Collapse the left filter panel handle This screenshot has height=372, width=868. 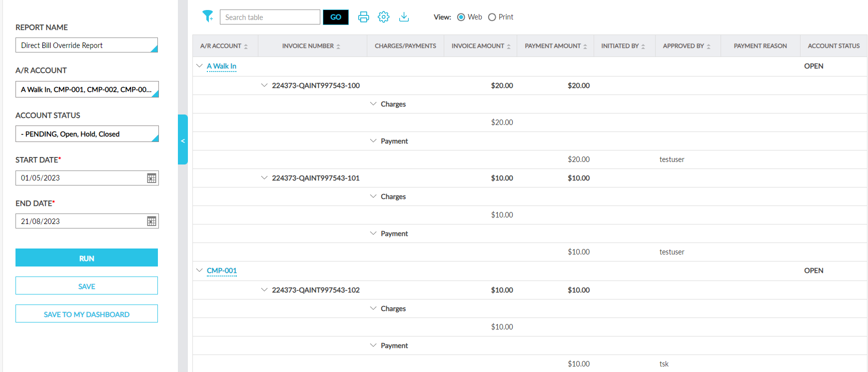tap(183, 140)
